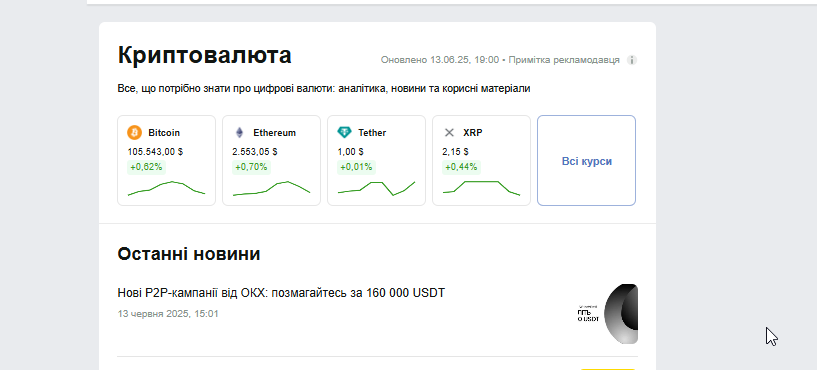
Task: Open the XRP price chart sparkline
Action: point(481,188)
